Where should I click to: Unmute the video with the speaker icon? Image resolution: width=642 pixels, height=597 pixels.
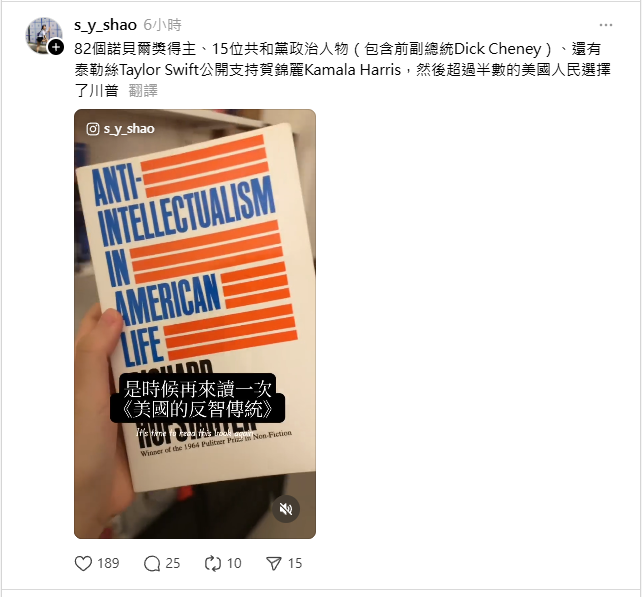click(286, 509)
